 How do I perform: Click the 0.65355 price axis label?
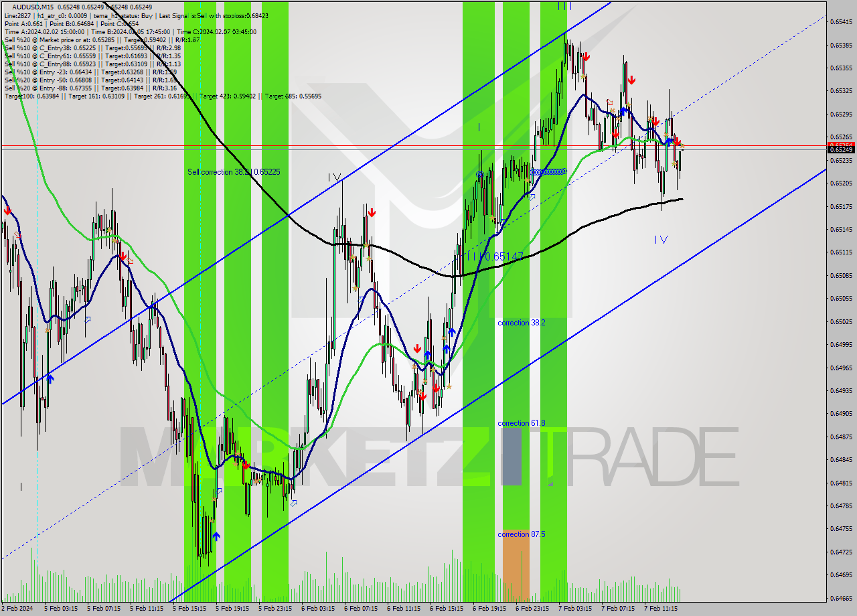click(841, 68)
